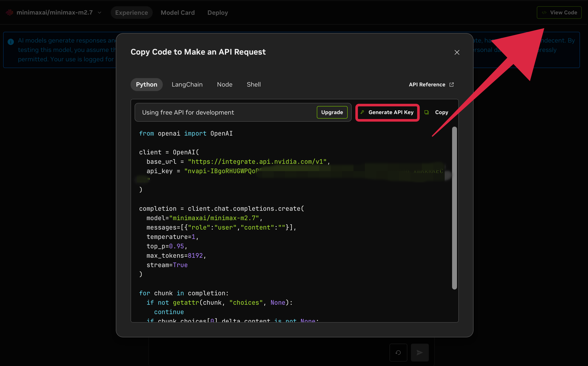Viewport: 588px width, 366px height.
Task: Select the Python code tab
Action: (x=146, y=85)
